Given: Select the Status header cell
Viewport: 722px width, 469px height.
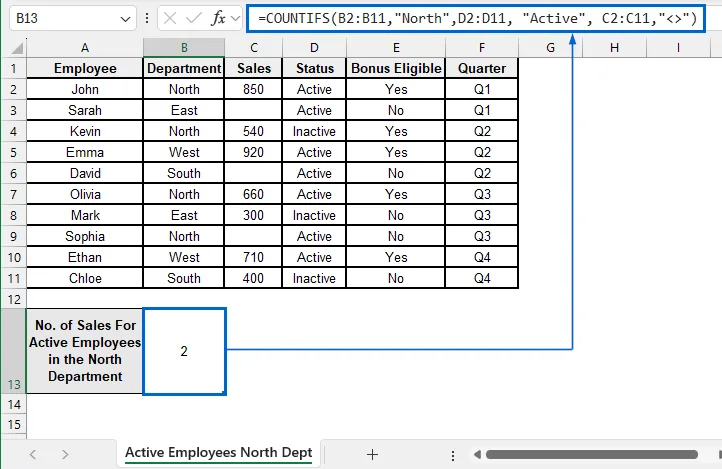Looking at the screenshot, I should [314, 68].
